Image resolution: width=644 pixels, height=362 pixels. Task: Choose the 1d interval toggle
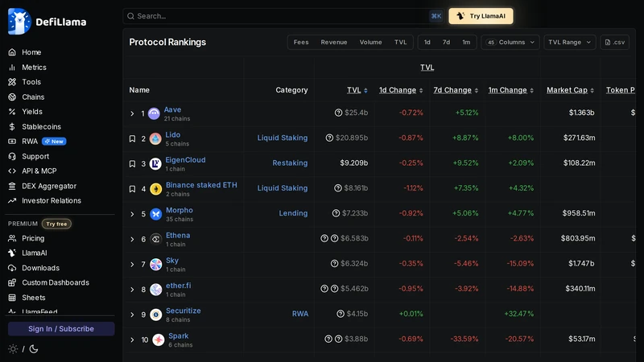coord(427,43)
